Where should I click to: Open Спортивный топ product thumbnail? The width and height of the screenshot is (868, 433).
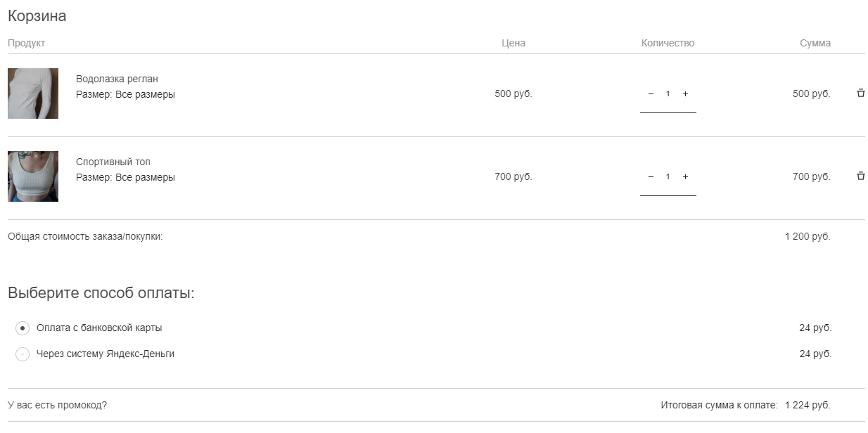tap(33, 176)
